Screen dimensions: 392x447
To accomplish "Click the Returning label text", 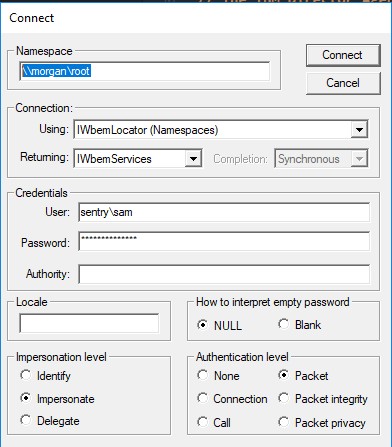I will (44, 157).
